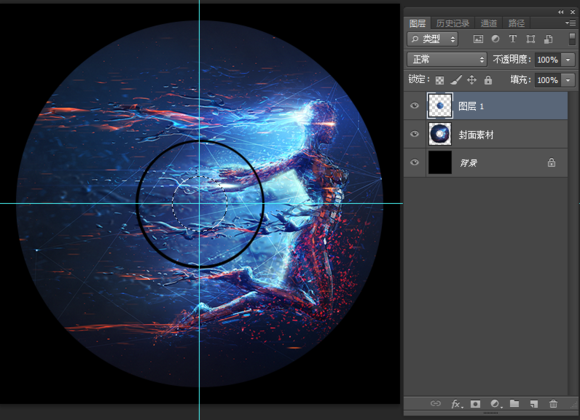This screenshot has width=580, height=420.
Task: Filter layers by type T icon
Action: 513,39
